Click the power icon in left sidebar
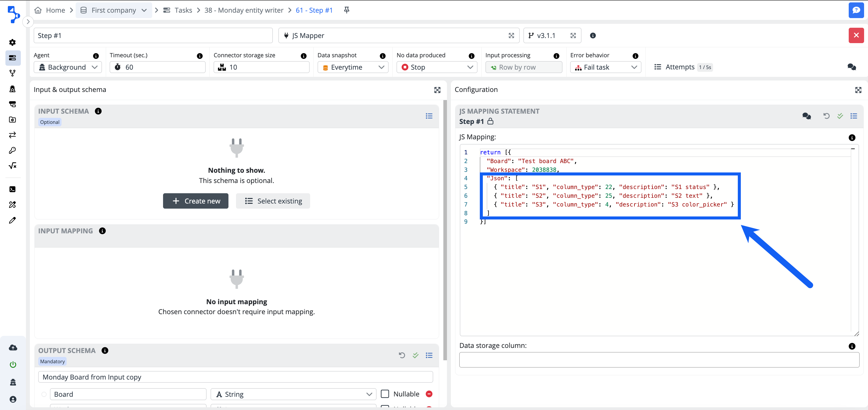This screenshot has width=868, height=410. pos(13,364)
